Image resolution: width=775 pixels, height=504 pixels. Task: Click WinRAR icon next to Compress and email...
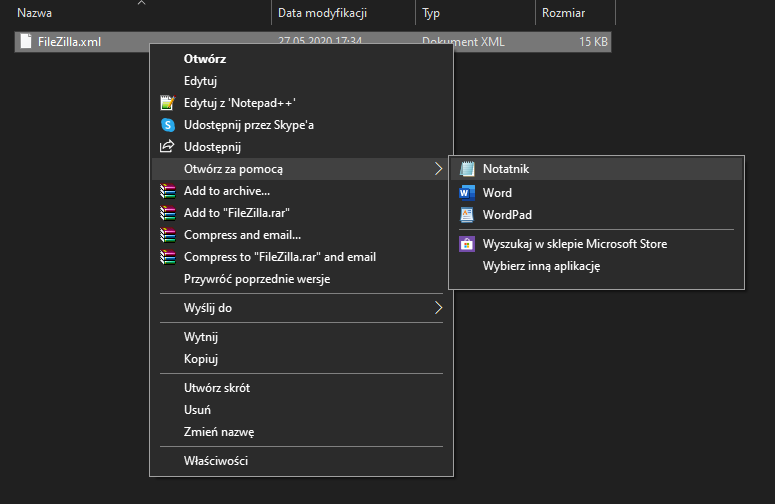click(x=168, y=235)
